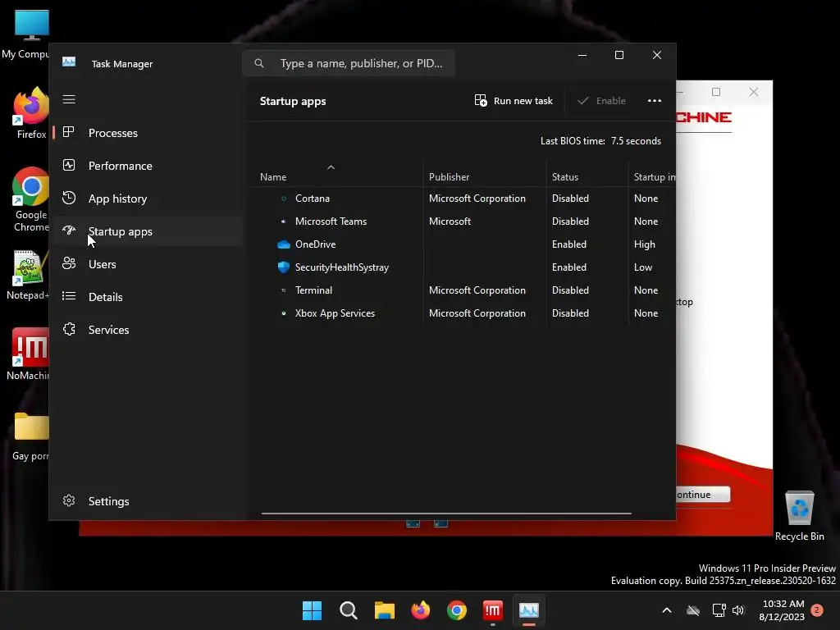Image resolution: width=840 pixels, height=630 pixels.
Task: Go to the Users page
Action: pyautogui.click(x=148, y=264)
